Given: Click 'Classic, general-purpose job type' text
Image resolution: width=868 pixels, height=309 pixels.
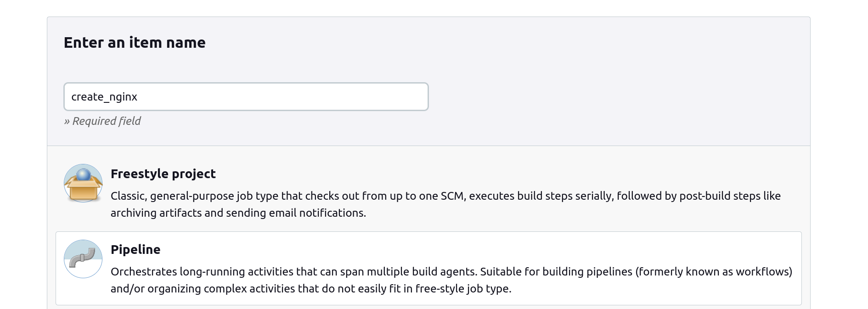Looking at the screenshot, I should click(194, 196).
